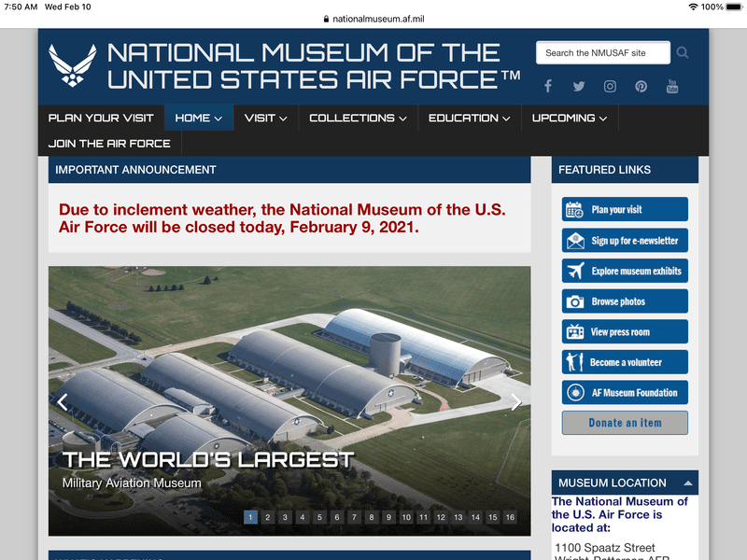
Task: Jump to slide 9 in carousel
Action: pos(388,517)
